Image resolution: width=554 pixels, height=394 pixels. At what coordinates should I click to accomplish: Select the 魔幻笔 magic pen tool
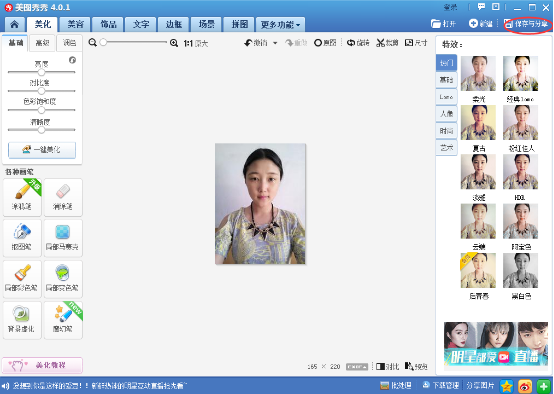tap(63, 320)
